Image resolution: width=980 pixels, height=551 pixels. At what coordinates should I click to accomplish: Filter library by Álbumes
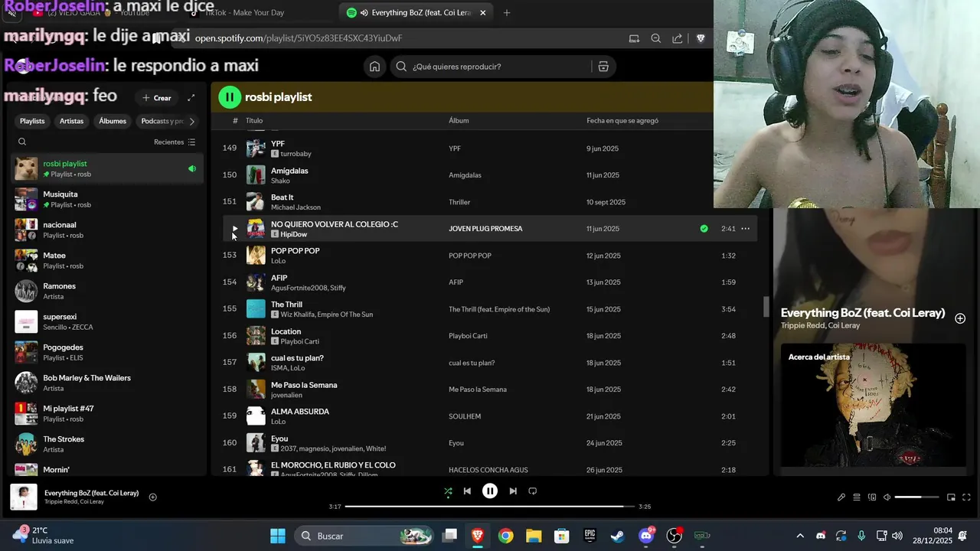[x=113, y=121]
